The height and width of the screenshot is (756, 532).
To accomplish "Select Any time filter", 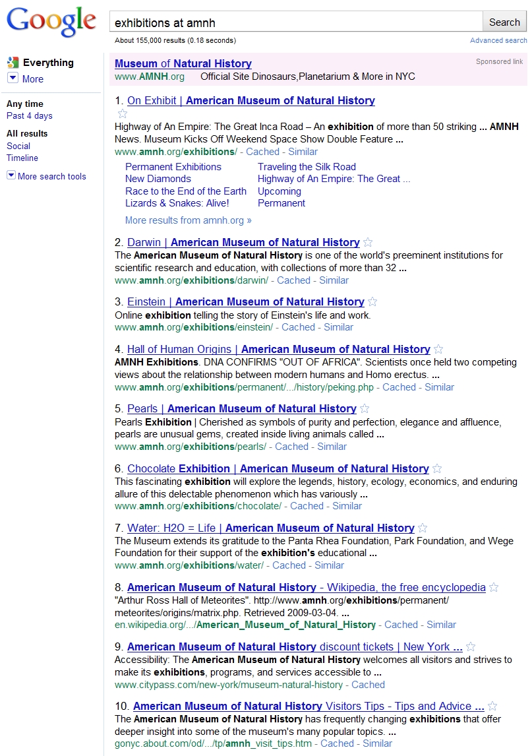I will 24,104.
